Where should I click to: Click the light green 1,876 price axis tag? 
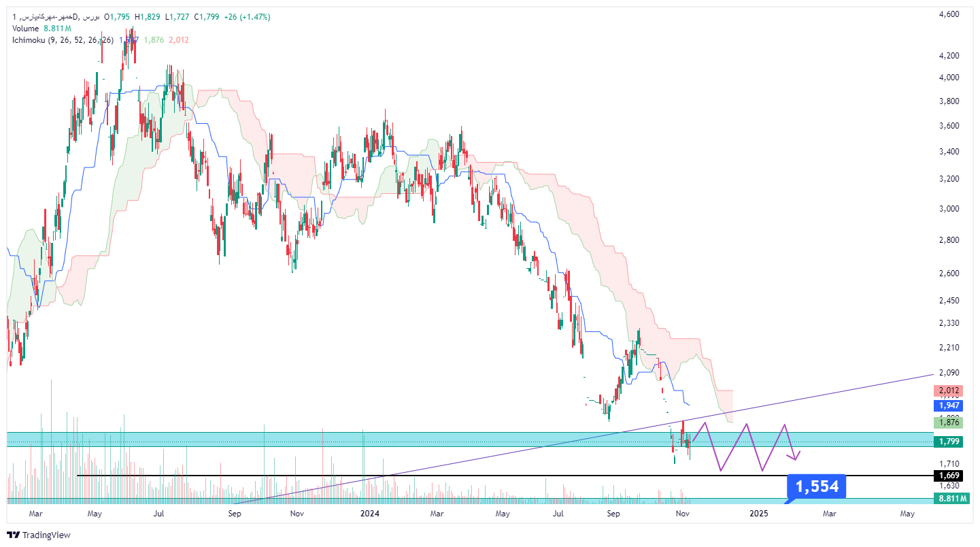948,422
